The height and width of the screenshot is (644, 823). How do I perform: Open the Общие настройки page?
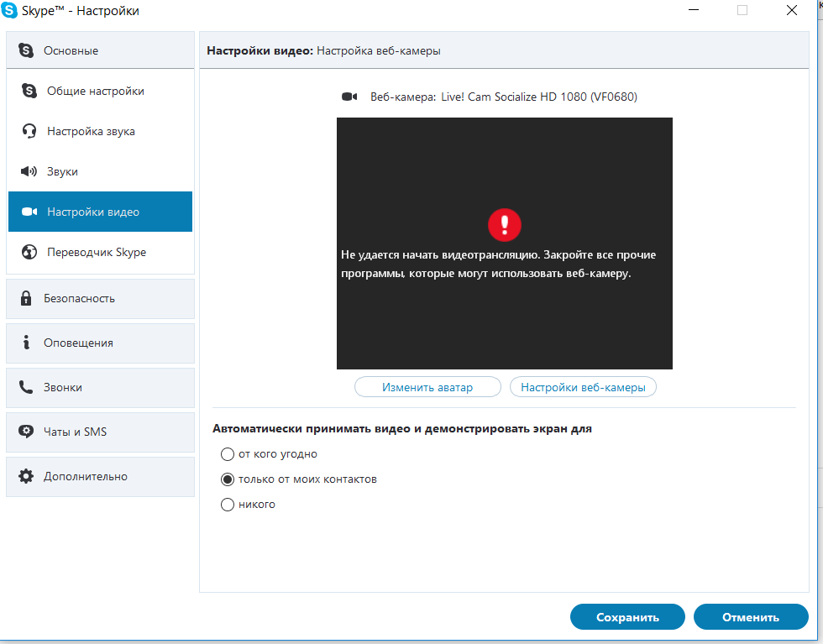(96, 91)
